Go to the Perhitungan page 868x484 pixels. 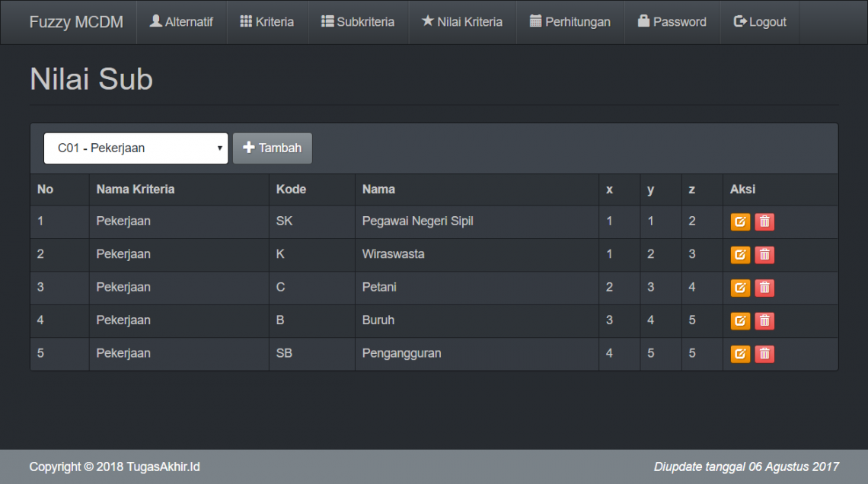(x=570, y=22)
